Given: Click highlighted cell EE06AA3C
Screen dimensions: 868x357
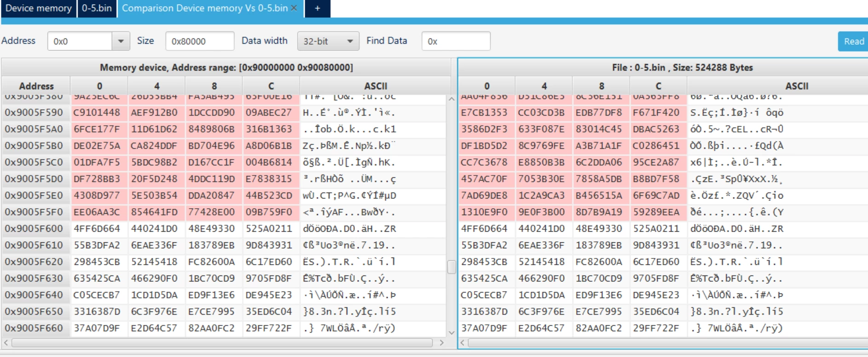Looking at the screenshot, I should (x=99, y=212).
